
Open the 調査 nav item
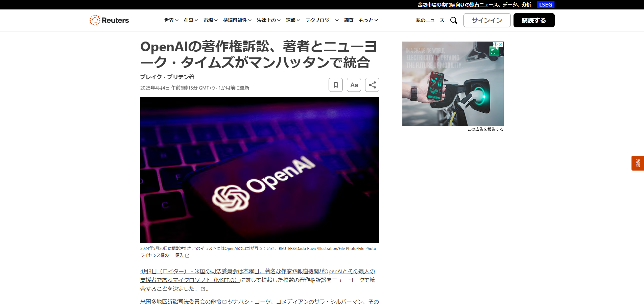(x=349, y=20)
